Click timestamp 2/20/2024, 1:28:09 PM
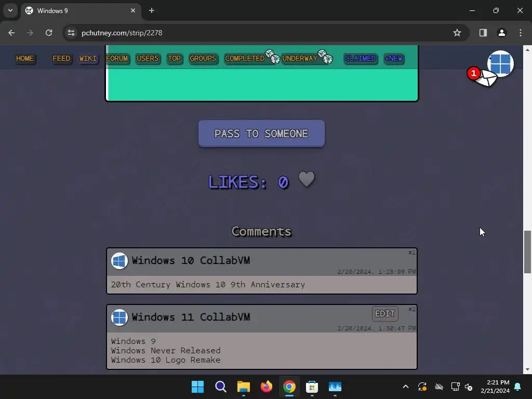 [376, 271]
